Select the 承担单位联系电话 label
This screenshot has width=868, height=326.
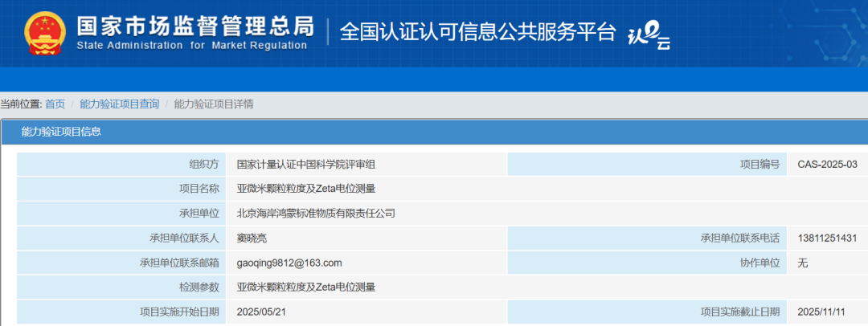click(647, 238)
